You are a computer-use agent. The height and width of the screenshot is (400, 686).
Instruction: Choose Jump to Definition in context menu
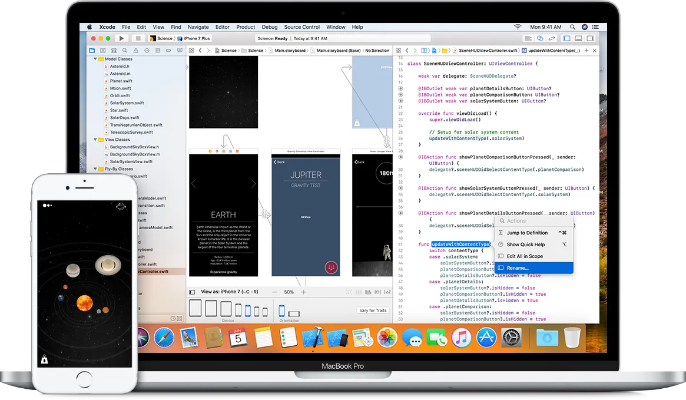[x=528, y=231]
